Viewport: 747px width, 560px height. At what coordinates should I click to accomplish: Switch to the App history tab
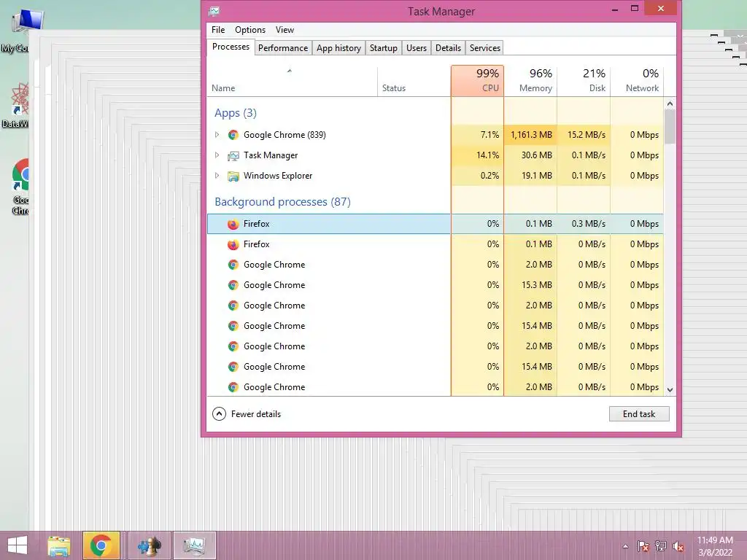coord(338,48)
